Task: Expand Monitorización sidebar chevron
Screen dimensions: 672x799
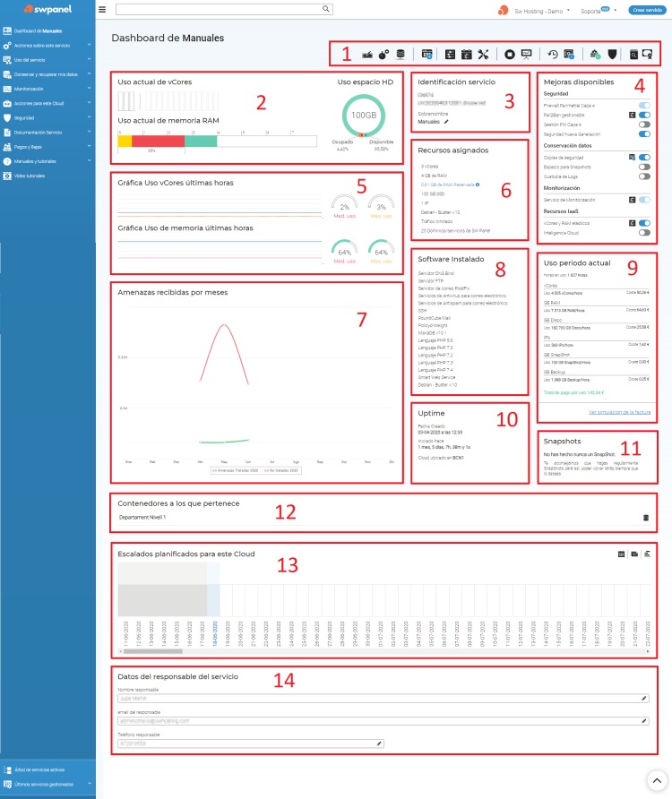Action: tap(90, 88)
